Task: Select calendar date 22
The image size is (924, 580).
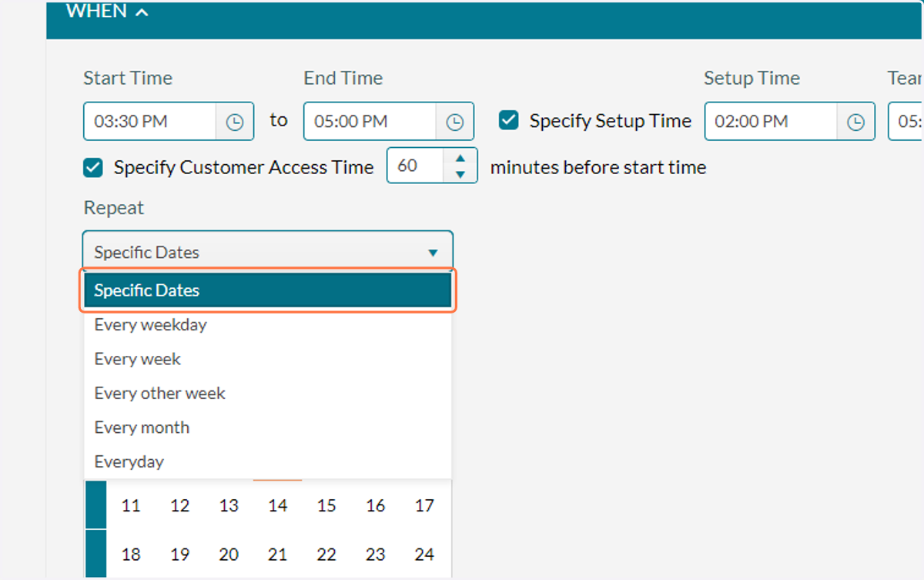Action: coord(326,555)
